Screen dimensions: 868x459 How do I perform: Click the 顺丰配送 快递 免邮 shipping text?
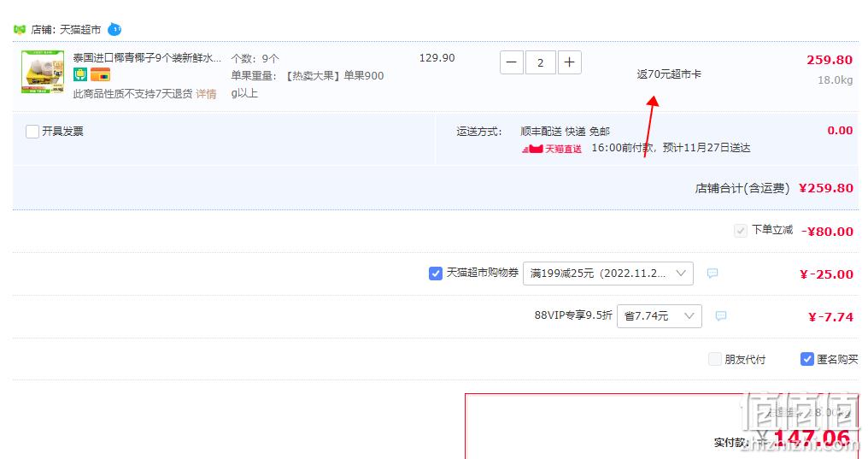[x=565, y=132]
